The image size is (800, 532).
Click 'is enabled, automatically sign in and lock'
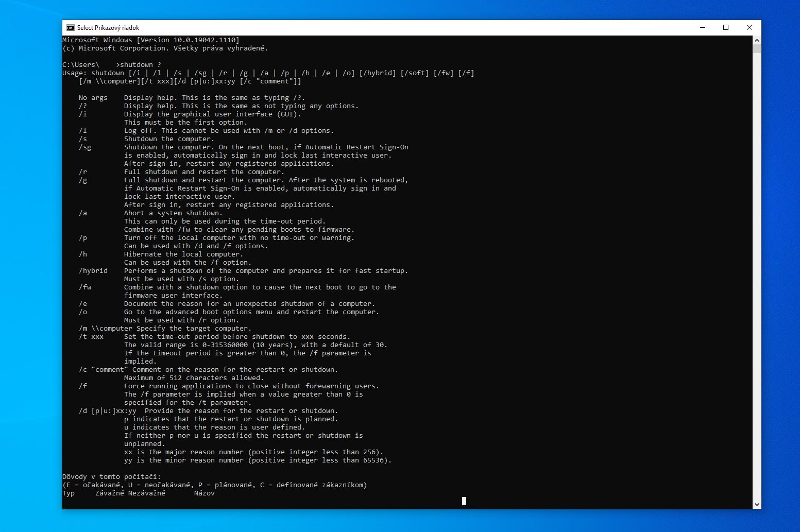[258, 156]
